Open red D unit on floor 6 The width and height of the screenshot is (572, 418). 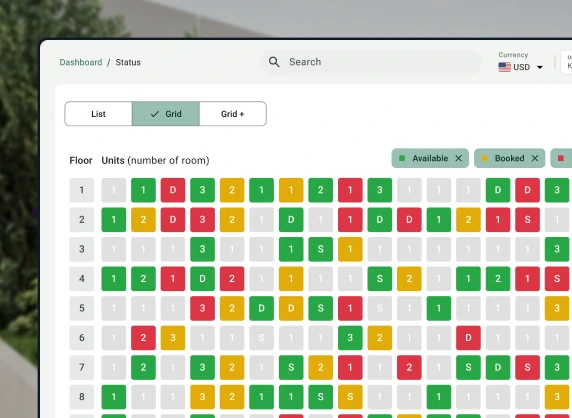pos(468,338)
